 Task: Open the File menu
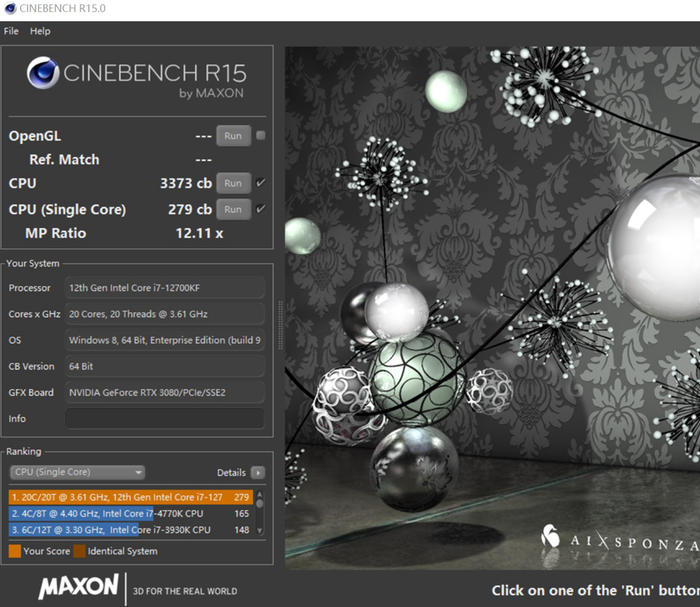pos(11,31)
